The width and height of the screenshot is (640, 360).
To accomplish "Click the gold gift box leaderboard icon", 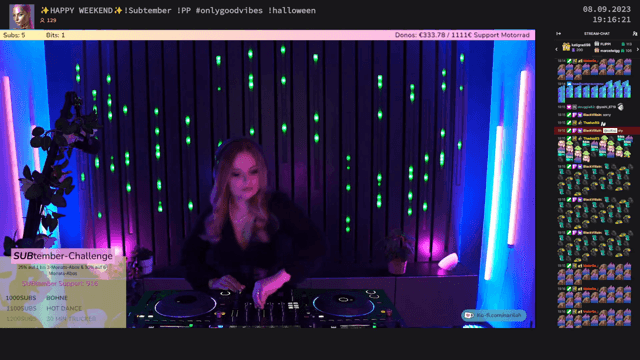I will tap(566, 47).
